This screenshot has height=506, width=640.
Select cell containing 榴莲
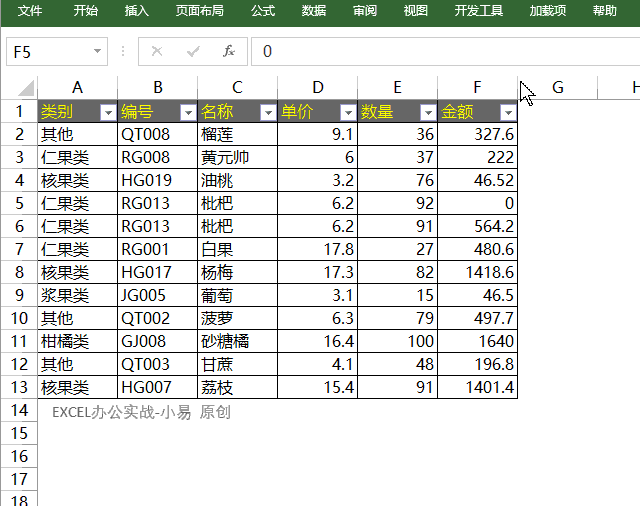coord(238,134)
